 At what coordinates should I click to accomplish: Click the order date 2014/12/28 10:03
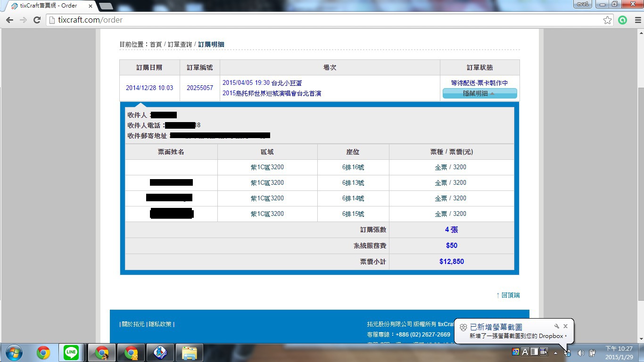pos(149,88)
